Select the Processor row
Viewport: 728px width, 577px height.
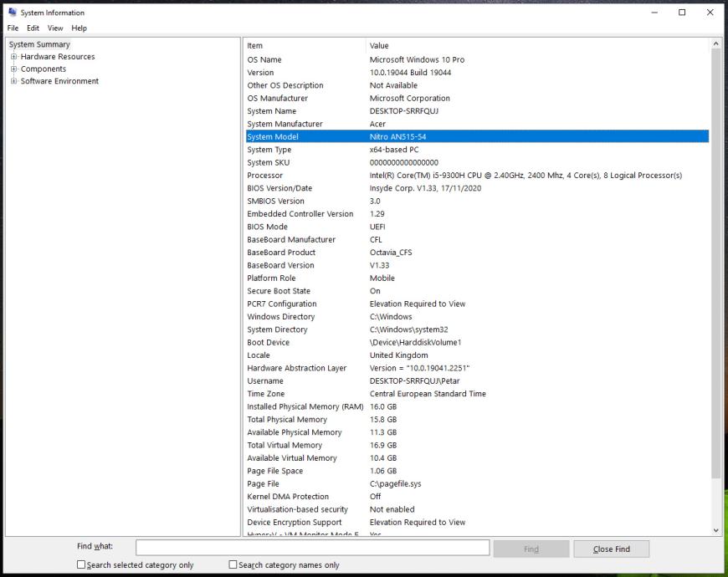coord(264,176)
